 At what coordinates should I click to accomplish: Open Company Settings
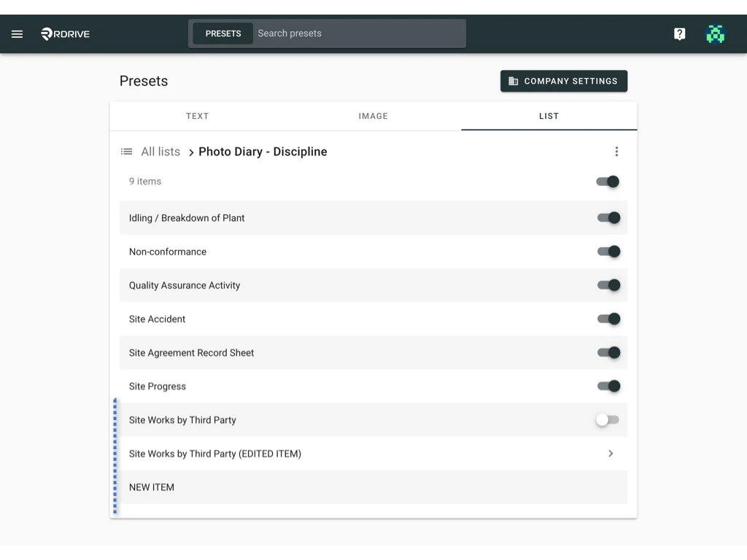point(563,81)
